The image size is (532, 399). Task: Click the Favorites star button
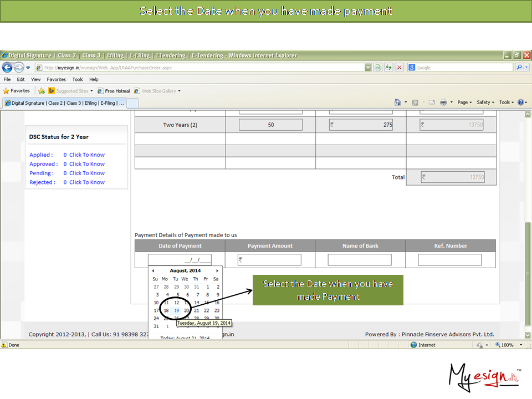pyautogui.click(x=16, y=91)
